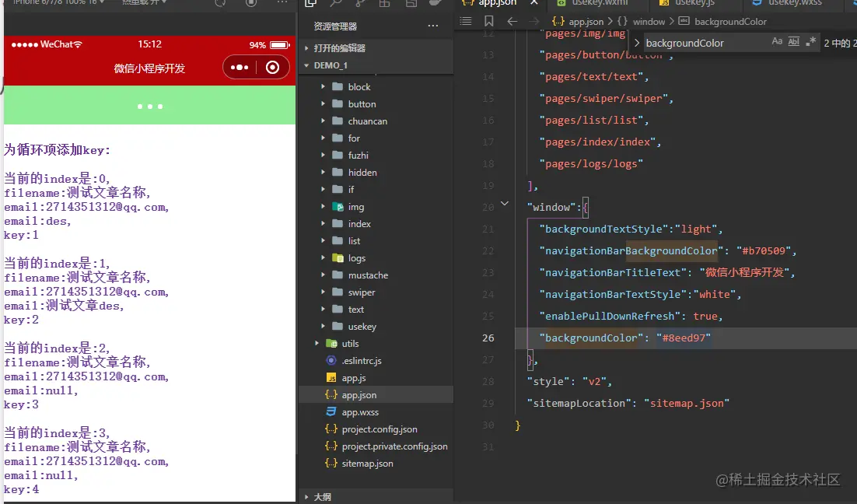Expand the mustache folder arrow
Viewport: 857px width, 504px height.
323,275
